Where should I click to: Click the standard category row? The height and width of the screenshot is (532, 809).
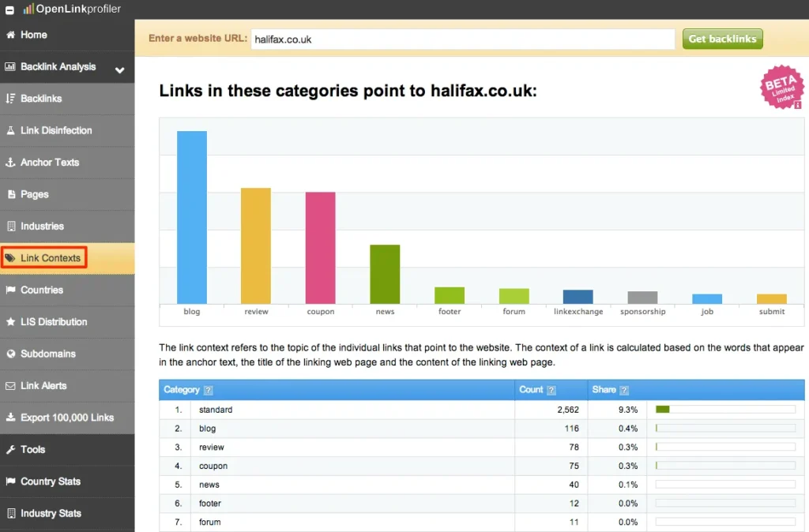coord(481,410)
